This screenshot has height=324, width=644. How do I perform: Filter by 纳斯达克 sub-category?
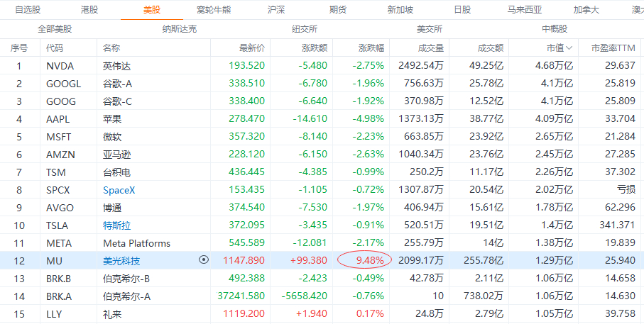point(180,29)
